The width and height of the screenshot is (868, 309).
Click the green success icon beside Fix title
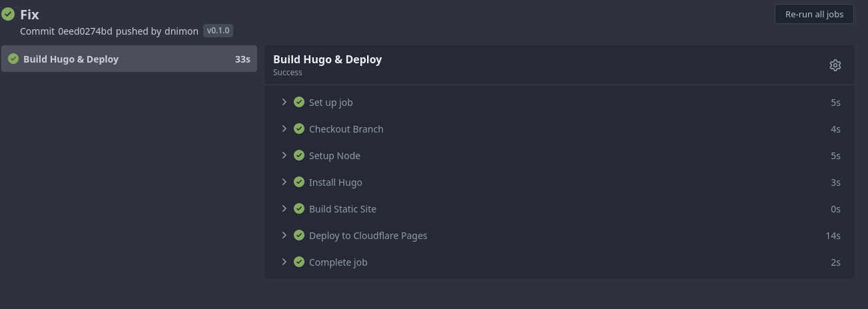[x=8, y=15]
